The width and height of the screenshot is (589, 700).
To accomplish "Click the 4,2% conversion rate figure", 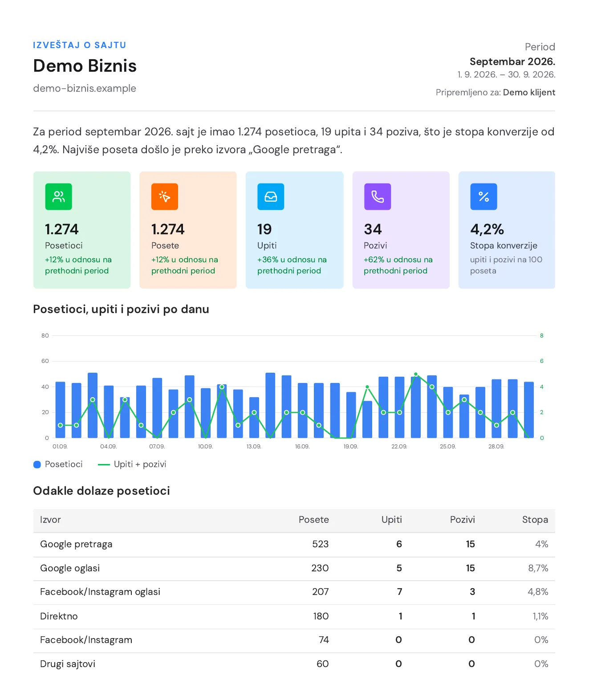I will [x=487, y=229].
